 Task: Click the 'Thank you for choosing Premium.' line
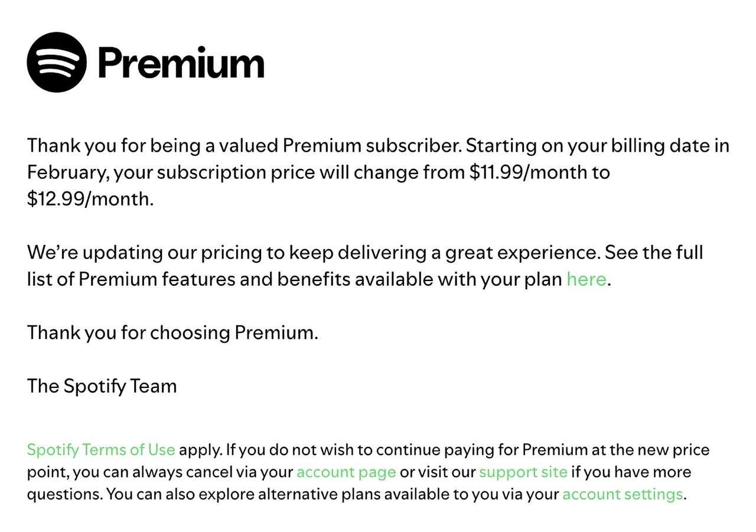click(172, 332)
